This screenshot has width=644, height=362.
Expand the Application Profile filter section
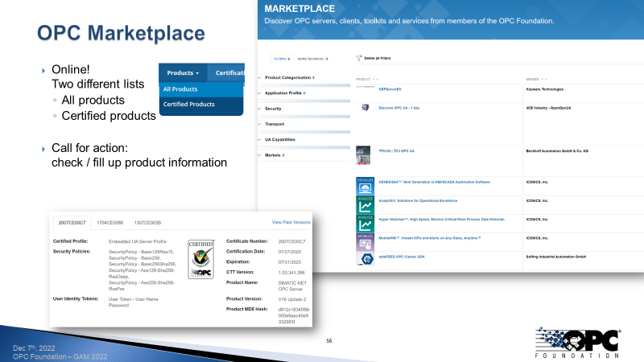[x=285, y=93]
